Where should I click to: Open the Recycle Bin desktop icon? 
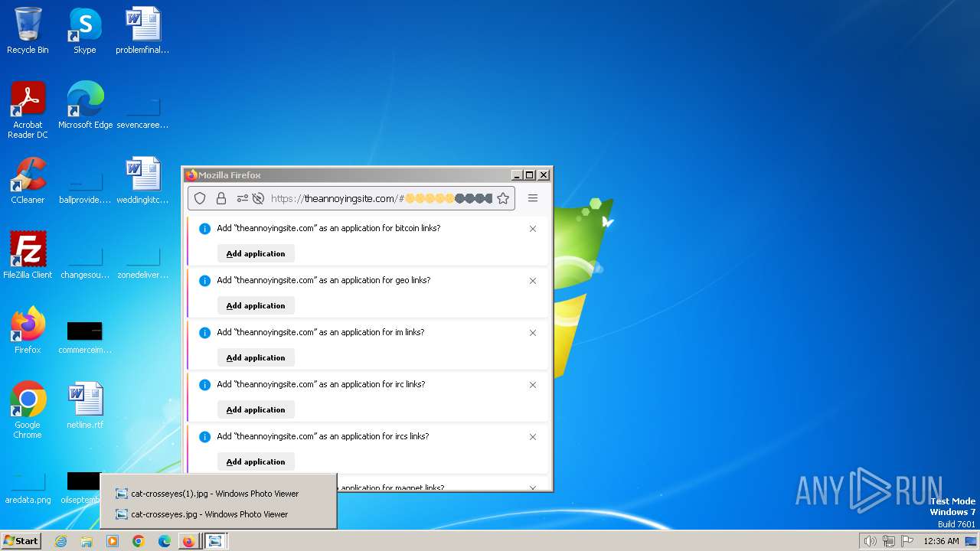click(28, 31)
